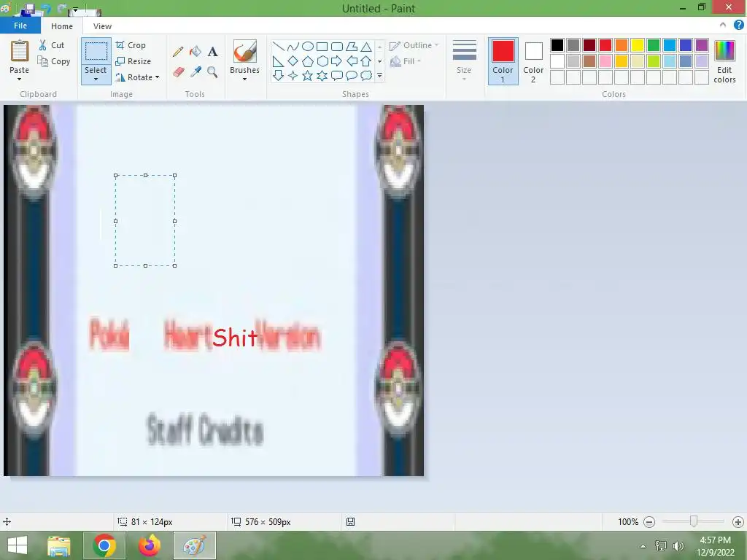
Task: Choose the Line shape
Action: 278,46
